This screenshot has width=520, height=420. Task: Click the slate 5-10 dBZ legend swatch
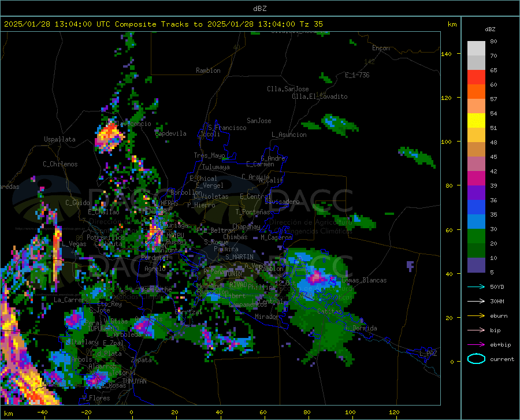[x=476, y=265]
